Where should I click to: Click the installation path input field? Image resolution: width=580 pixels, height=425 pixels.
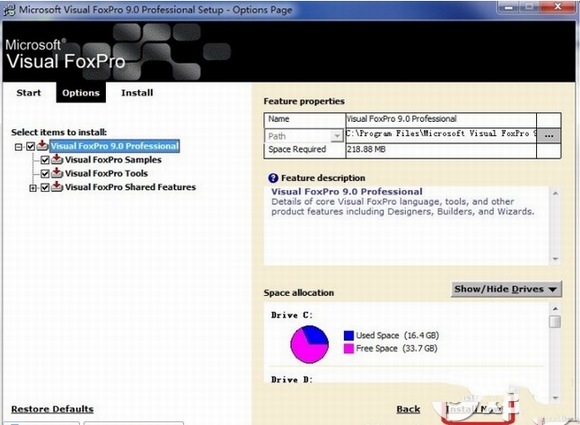(x=441, y=135)
